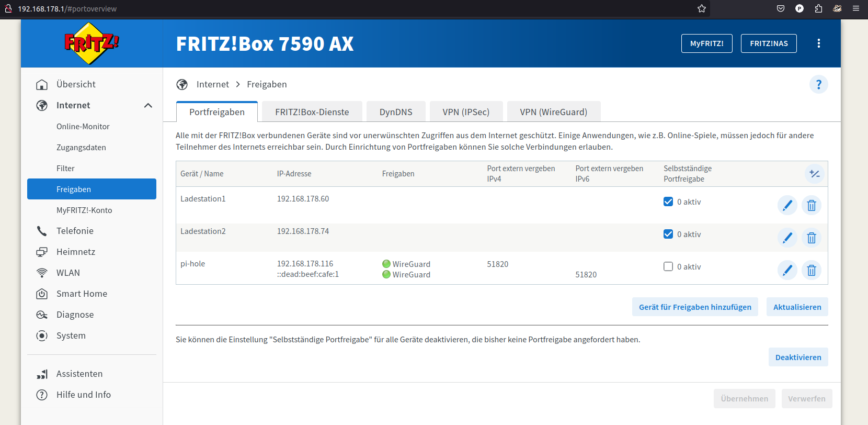Click the pencil icon for pi-hole

787,270
